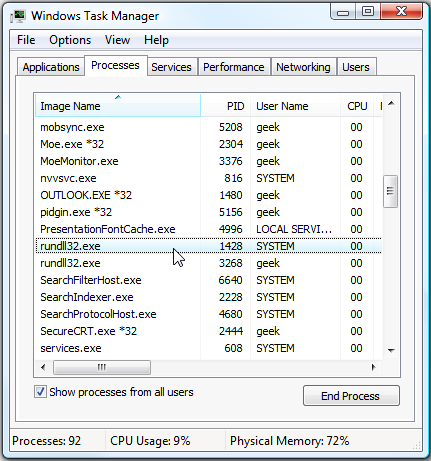
Task: Select the pidgin.exe *32 process
Action: [208, 212]
